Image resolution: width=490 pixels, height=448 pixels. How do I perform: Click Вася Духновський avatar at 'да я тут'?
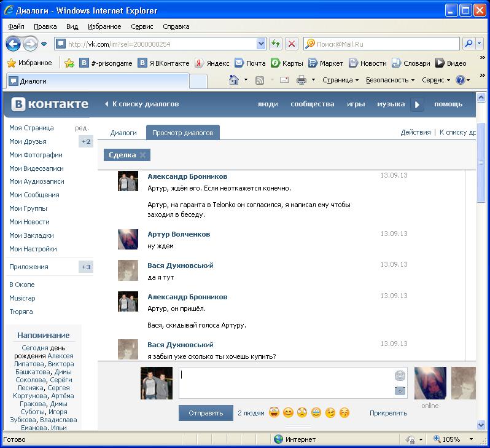128,270
